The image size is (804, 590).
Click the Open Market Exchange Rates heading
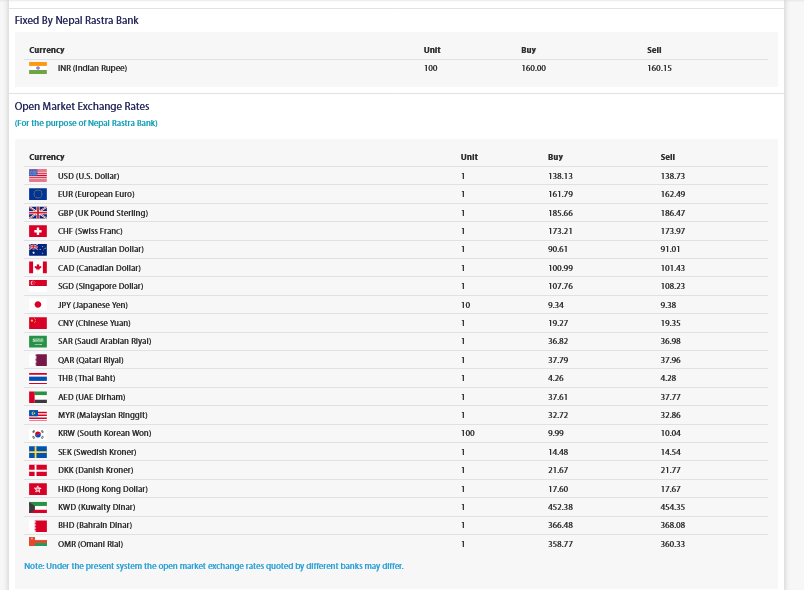[82, 106]
